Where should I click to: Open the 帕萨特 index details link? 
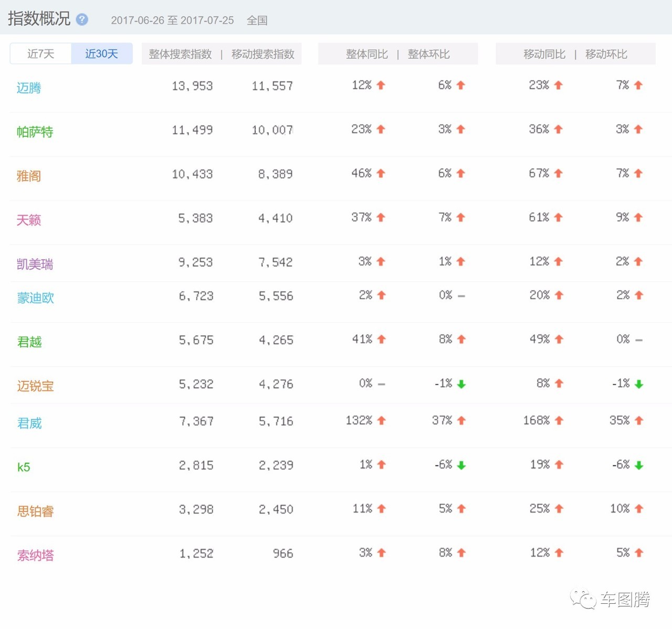tap(35, 132)
